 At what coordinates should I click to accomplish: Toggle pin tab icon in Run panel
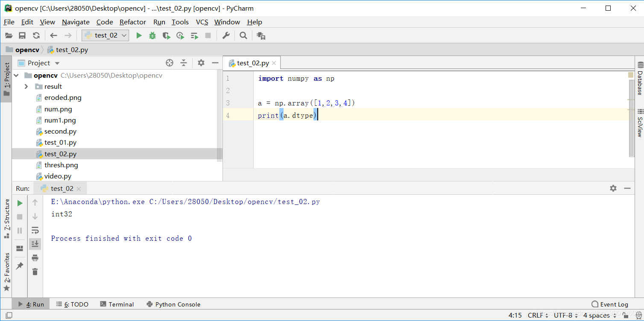click(x=20, y=266)
